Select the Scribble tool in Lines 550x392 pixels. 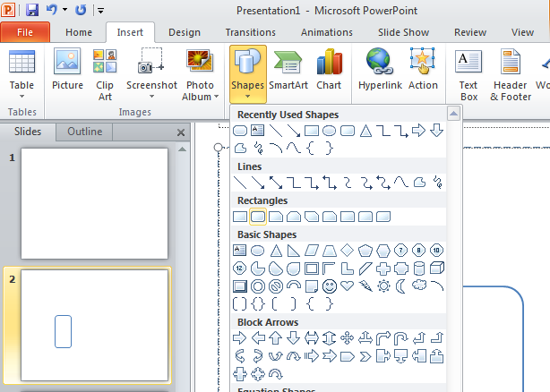pyautogui.click(x=437, y=183)
